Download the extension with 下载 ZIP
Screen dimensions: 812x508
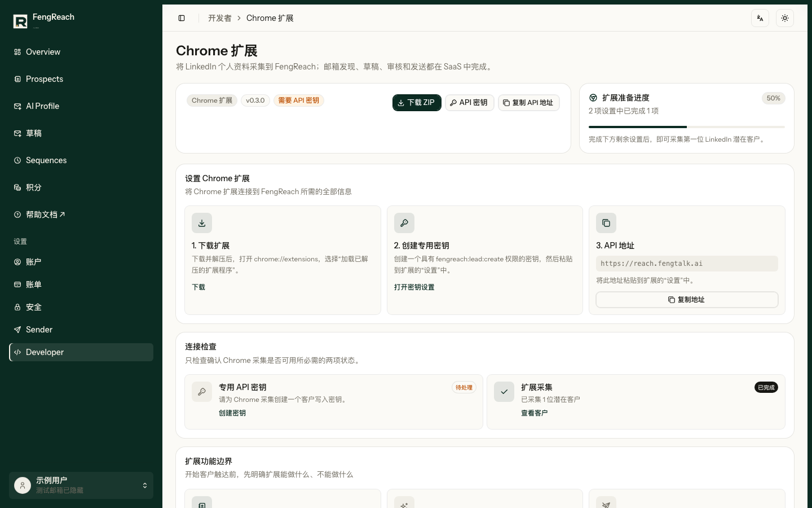(417, 103)
